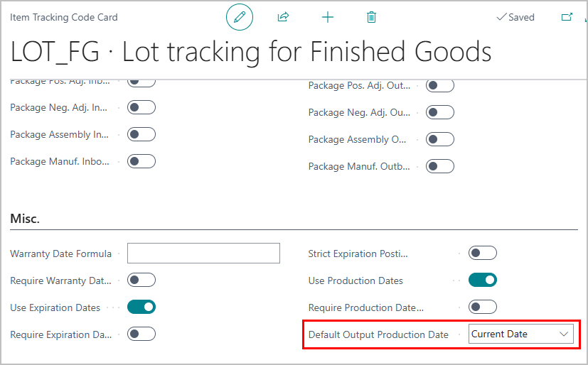This screenshot has width=588, height=365.
Task: Click the Require Production Date... label
Action: click(x=366, y=307)
